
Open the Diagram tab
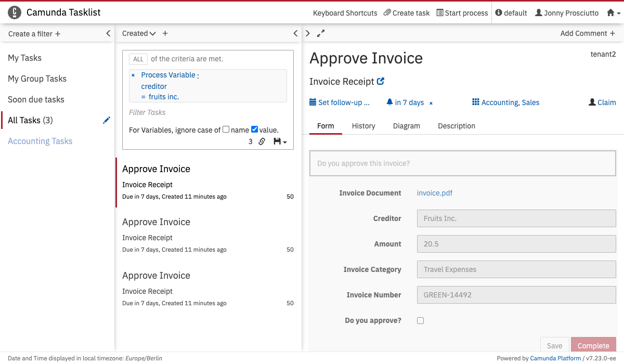(406, 126)
